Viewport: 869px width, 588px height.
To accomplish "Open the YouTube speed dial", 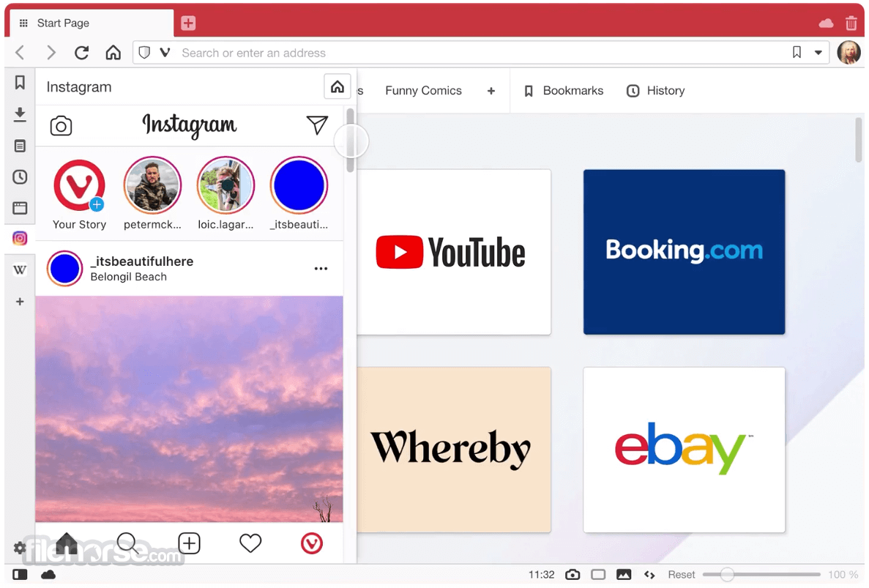I will 454,252.
